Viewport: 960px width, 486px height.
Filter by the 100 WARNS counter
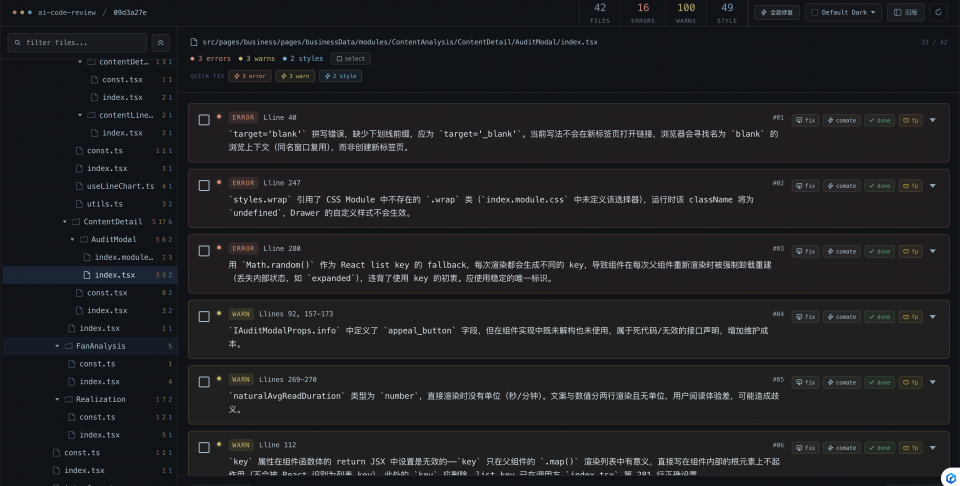coord(686,13)
